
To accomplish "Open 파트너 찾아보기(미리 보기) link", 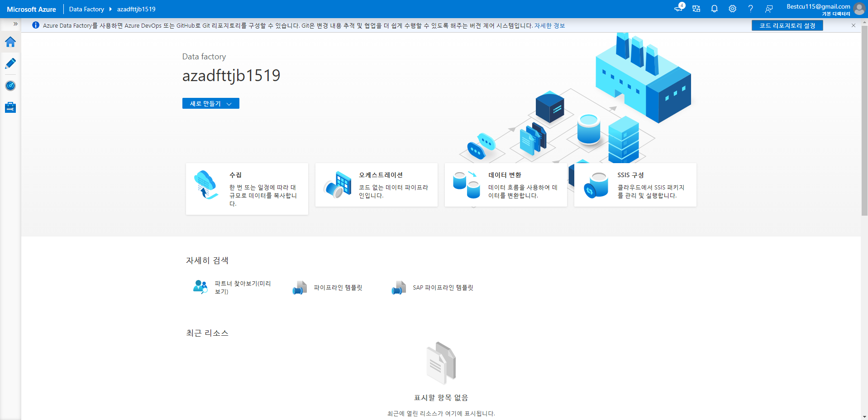I will (243, 287).
